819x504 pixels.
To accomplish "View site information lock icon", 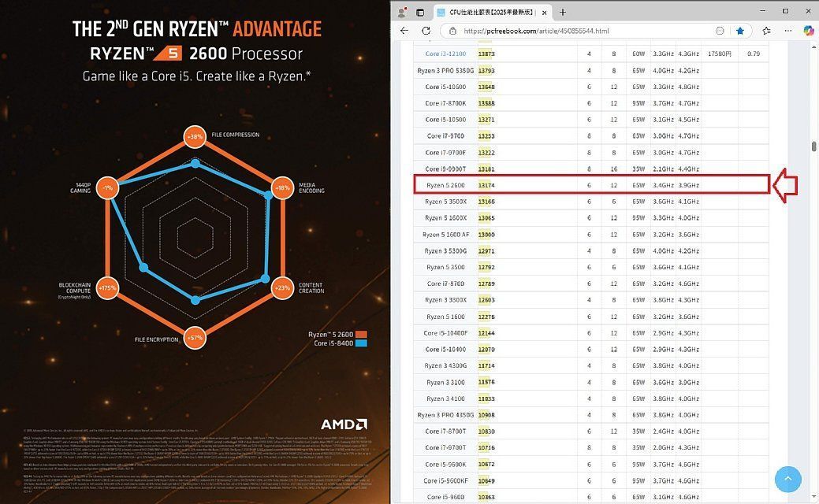I will tap(452, 31).
